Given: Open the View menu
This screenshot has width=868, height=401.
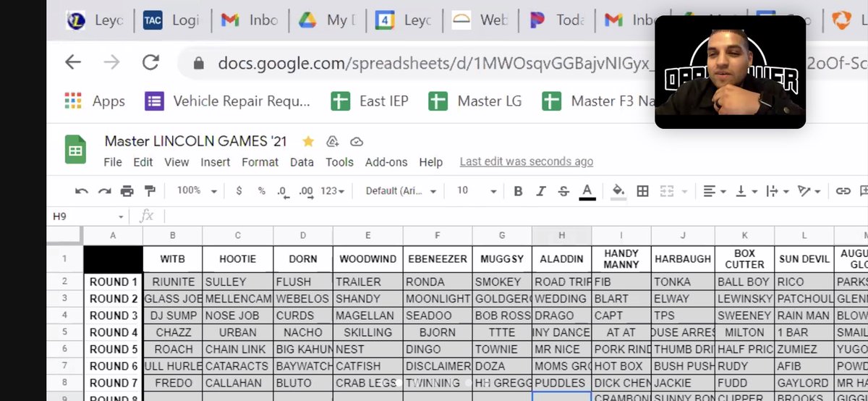Looking at the screenshot, I should [x=176, y=162].
